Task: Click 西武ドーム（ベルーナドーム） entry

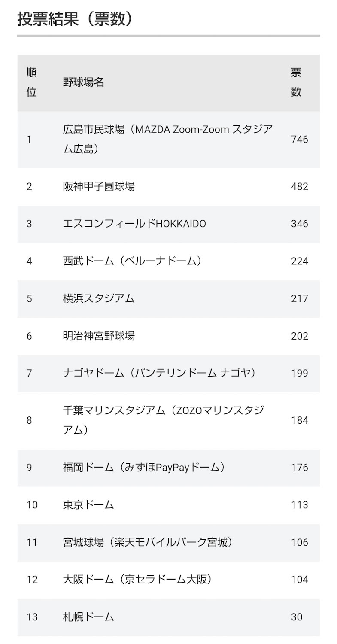Action: click(132, 261)
